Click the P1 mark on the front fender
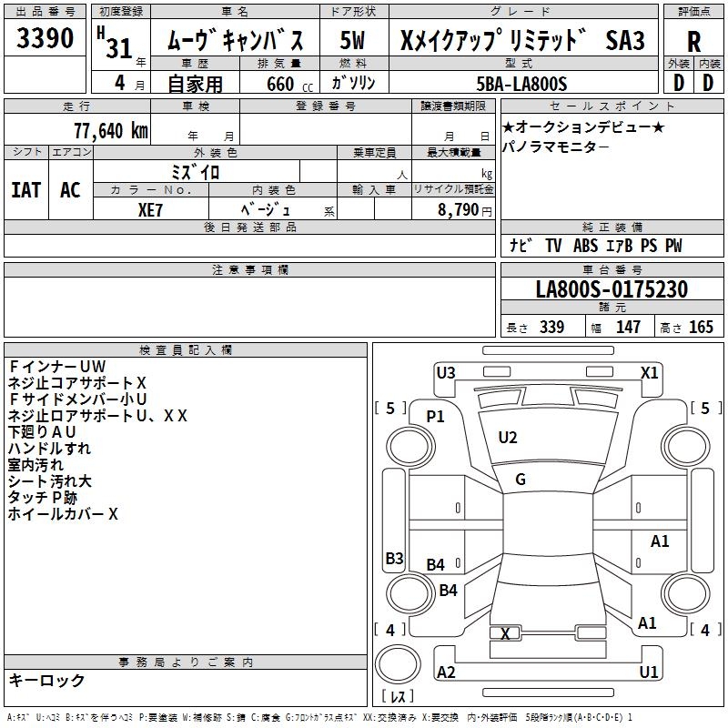The height and width of the screenshot is (728, 728). [436, 417]
